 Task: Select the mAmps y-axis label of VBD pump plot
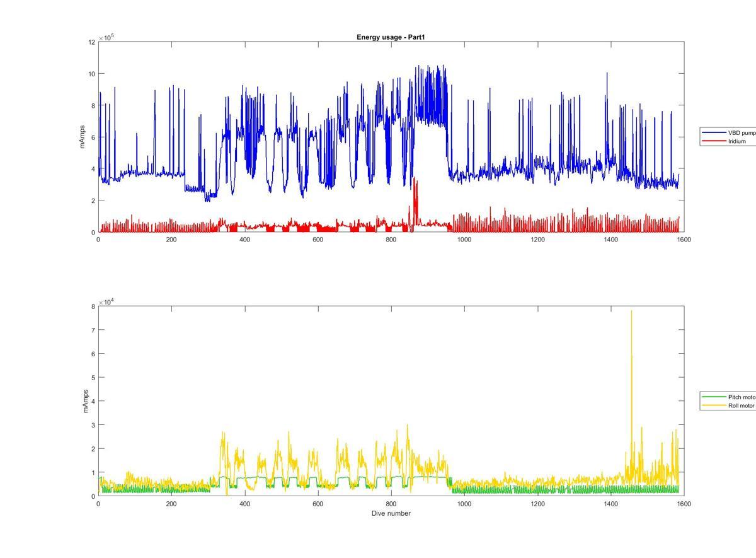82,137
